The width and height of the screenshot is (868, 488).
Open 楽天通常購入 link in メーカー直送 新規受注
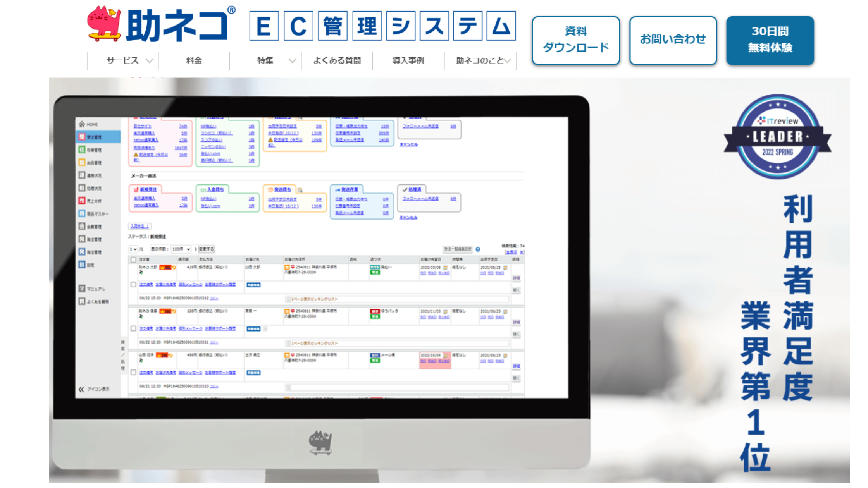144,198
